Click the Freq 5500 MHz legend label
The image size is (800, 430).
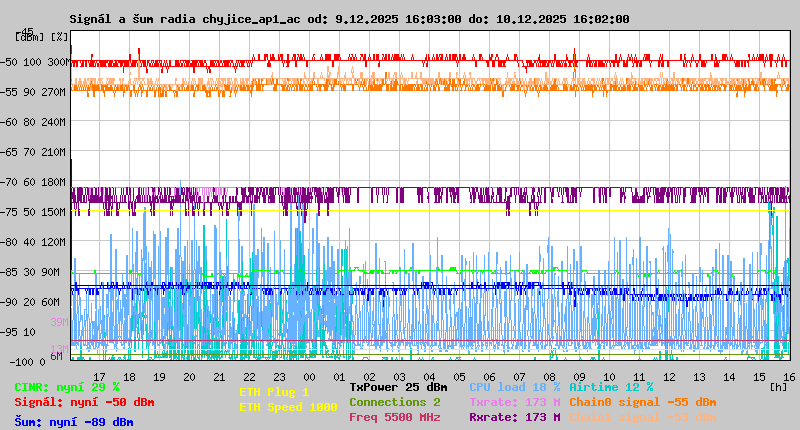[395, 417]
